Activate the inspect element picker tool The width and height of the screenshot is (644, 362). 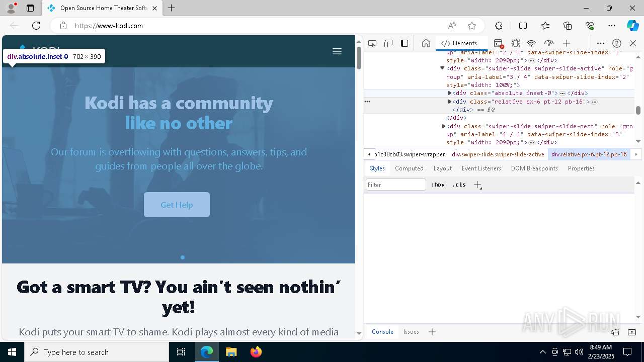tap(372, 43)
